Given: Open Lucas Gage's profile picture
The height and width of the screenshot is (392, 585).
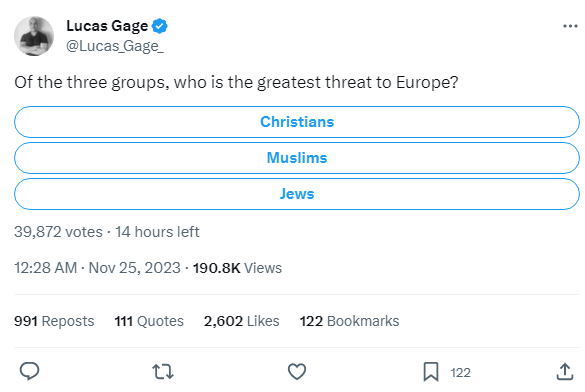Looking at the screenshot, I should [34, 36].
